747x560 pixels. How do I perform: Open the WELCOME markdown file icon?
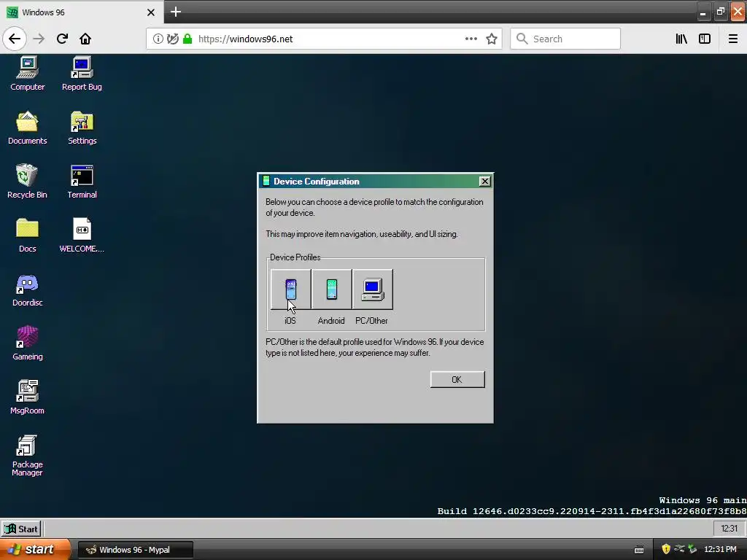[x=82, y=235]
